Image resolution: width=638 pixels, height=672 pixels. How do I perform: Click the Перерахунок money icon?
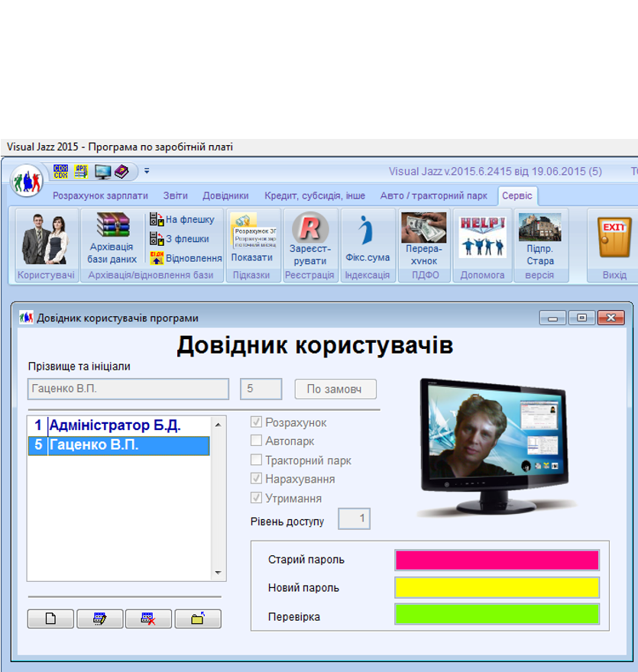(424, 238)
